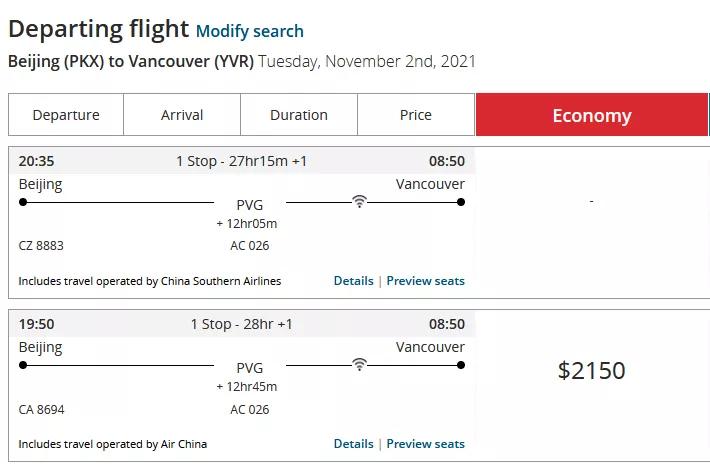
Task: Click the Wi-Fi icon on the 20:35 flight
Action: point(359,202)
